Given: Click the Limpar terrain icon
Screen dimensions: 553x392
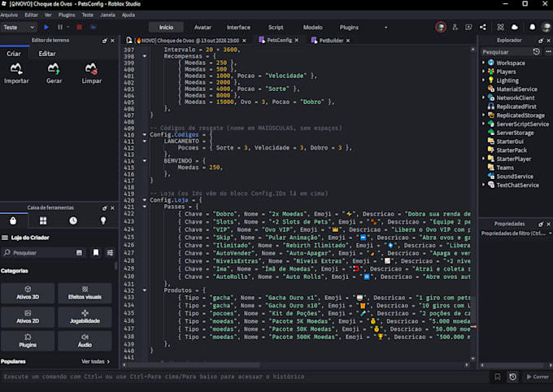Looking at the screenshot, I should pos(92,73).
